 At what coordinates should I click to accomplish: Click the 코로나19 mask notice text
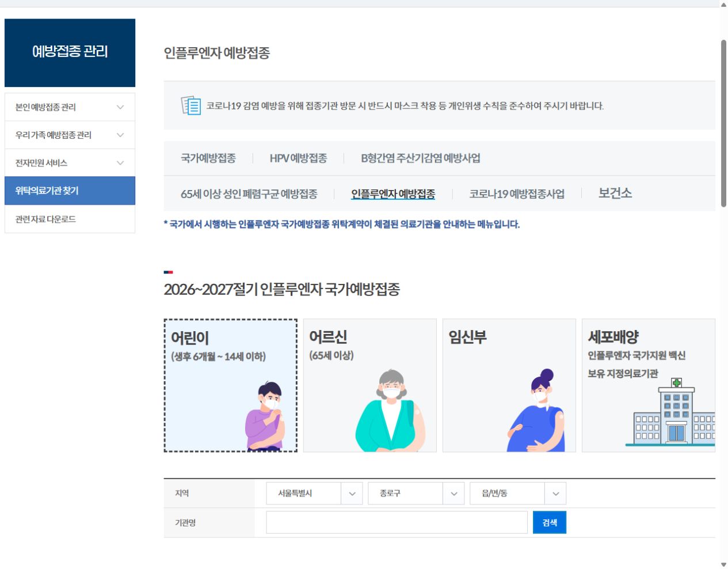(405, 106)
